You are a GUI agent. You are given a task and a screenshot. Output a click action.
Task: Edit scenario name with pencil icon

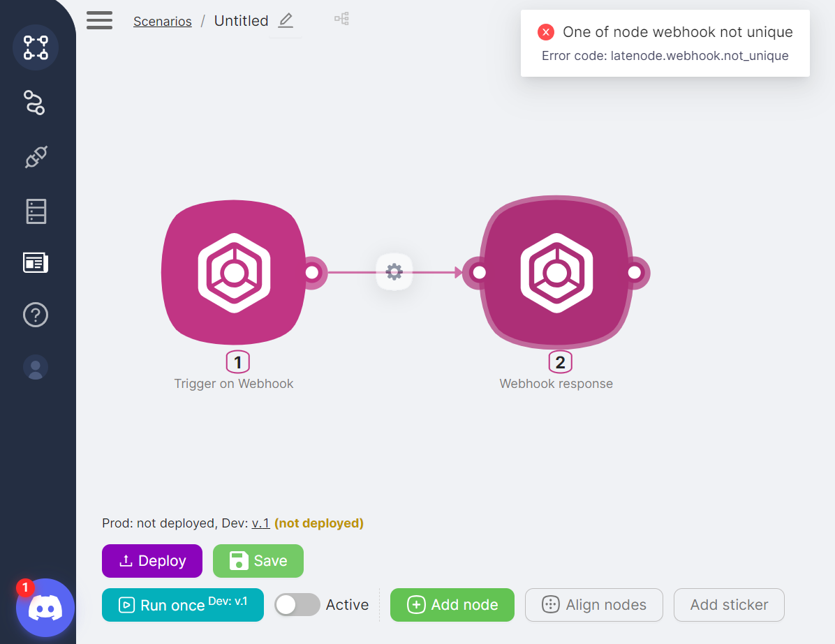286,21
